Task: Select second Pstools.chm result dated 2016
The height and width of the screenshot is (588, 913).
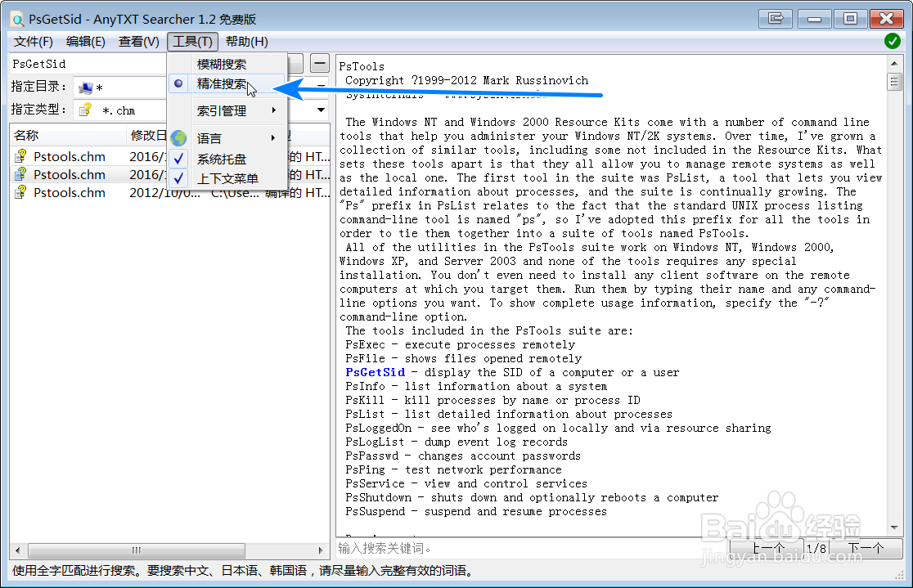Action: click(170, 175)
